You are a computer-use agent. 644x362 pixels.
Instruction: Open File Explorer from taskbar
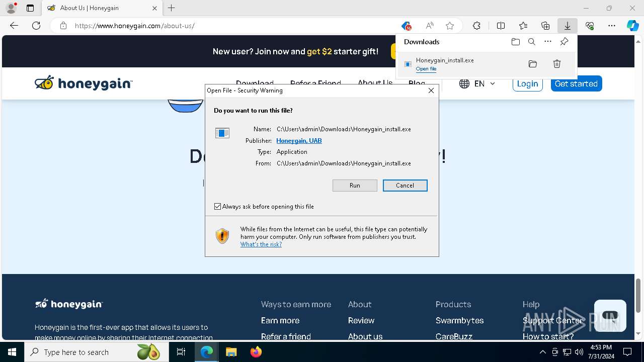[231, 352]
